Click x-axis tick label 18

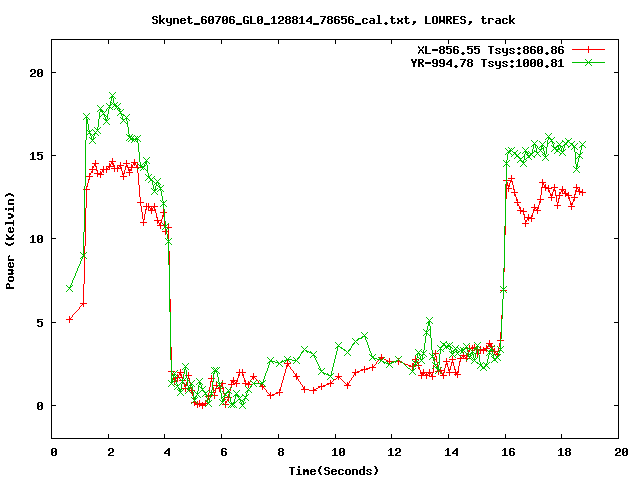(x=564, y=452)
